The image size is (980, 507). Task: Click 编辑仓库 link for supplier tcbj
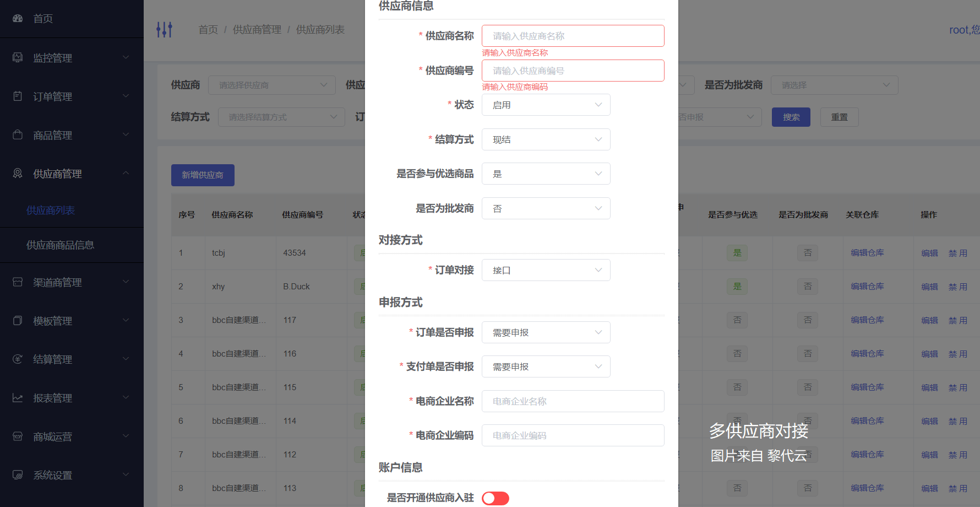pos(867,252)
